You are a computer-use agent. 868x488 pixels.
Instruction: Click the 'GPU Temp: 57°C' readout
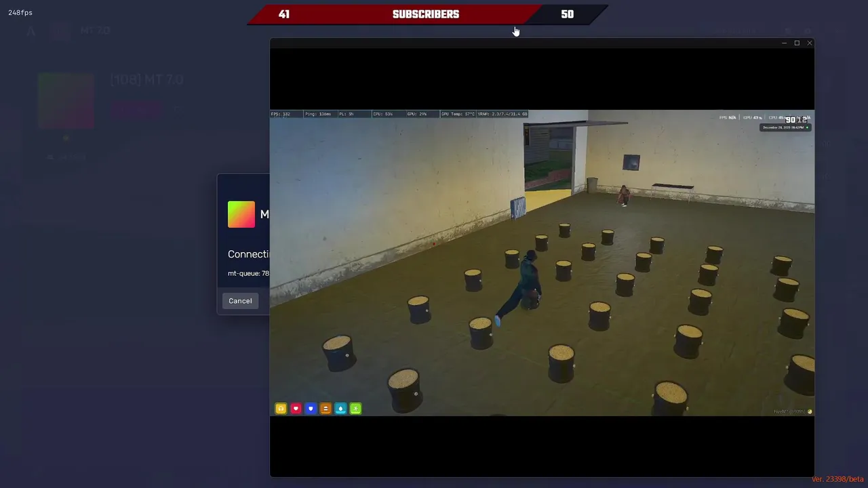[x=458, y=114]
